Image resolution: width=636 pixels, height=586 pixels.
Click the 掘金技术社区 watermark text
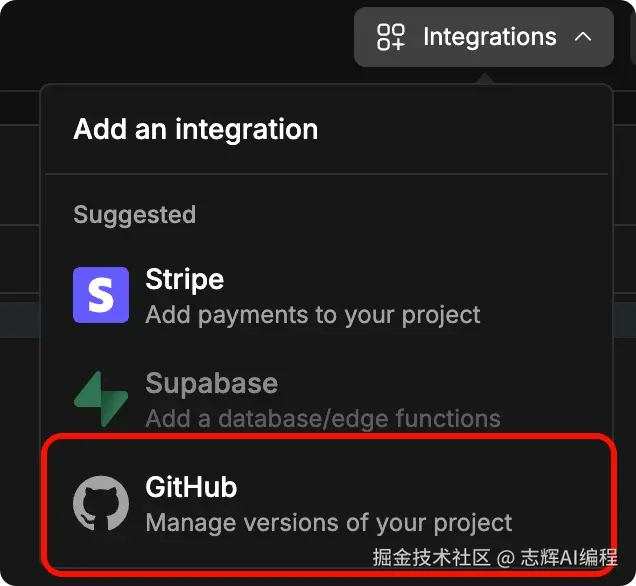(x=432, y=557)
